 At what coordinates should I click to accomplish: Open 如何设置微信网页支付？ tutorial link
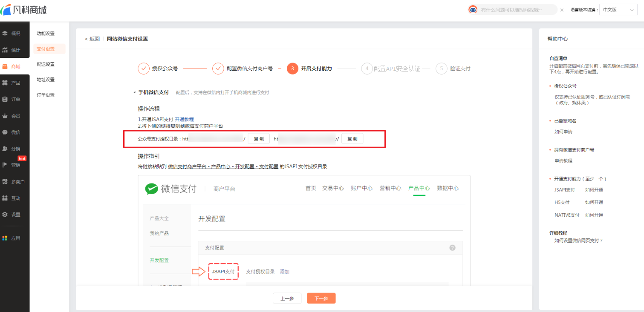579,241
